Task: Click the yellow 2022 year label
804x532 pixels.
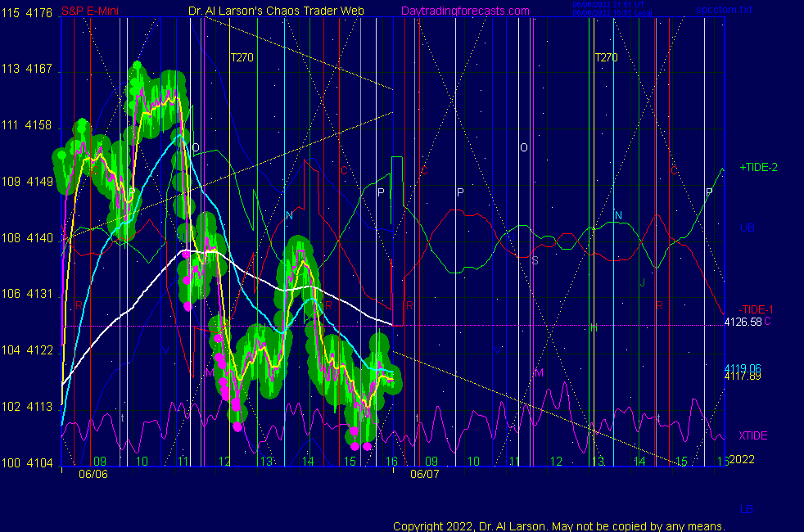Action: click(741, 459)
